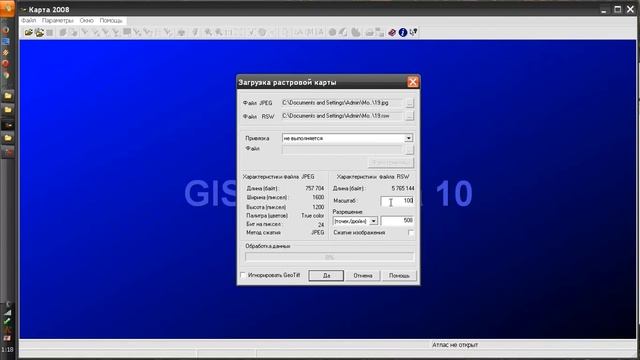
Task: Open the first yellow folder in left dock
Action: pyautogui.click(x=8, y=96)
